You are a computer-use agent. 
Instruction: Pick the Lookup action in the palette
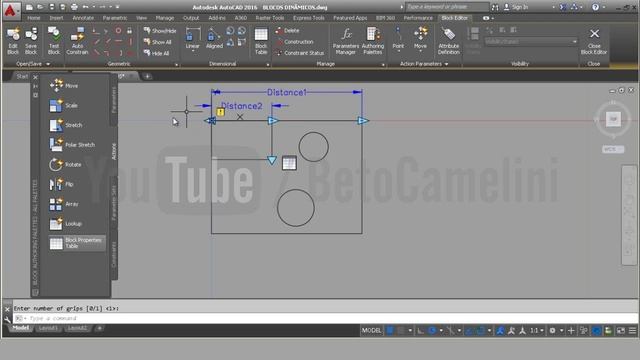coord(66,224)
